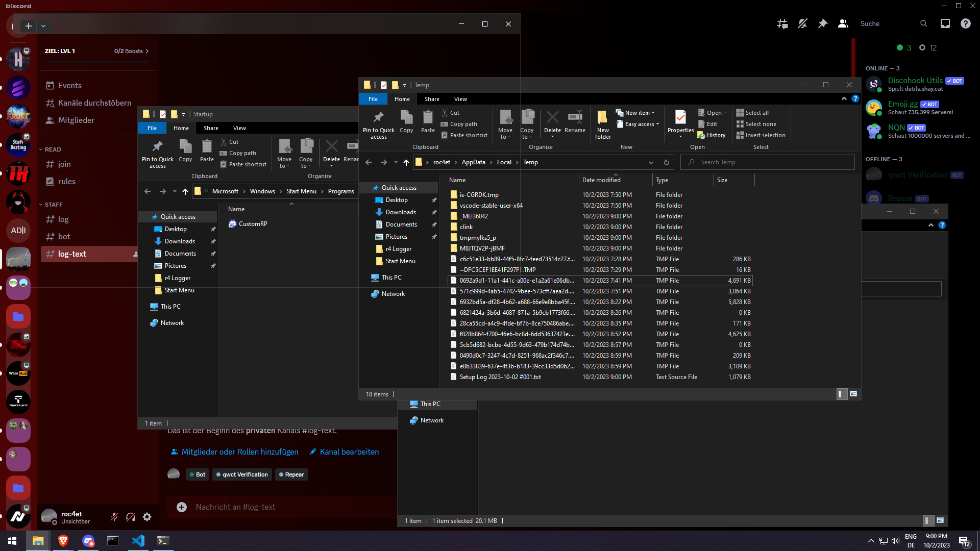Switch to Share tab in Startup window
The width and height of the screenshot is (980, 551).
click(x=211, y=128)
